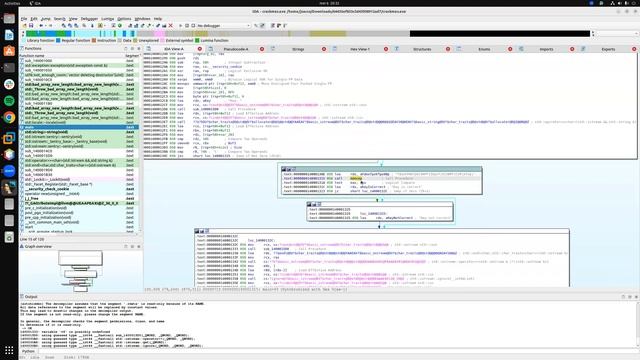This screenshot has width=640, height=360.
Task: Click the Library function legend swatch
Action: click(24, 40)
